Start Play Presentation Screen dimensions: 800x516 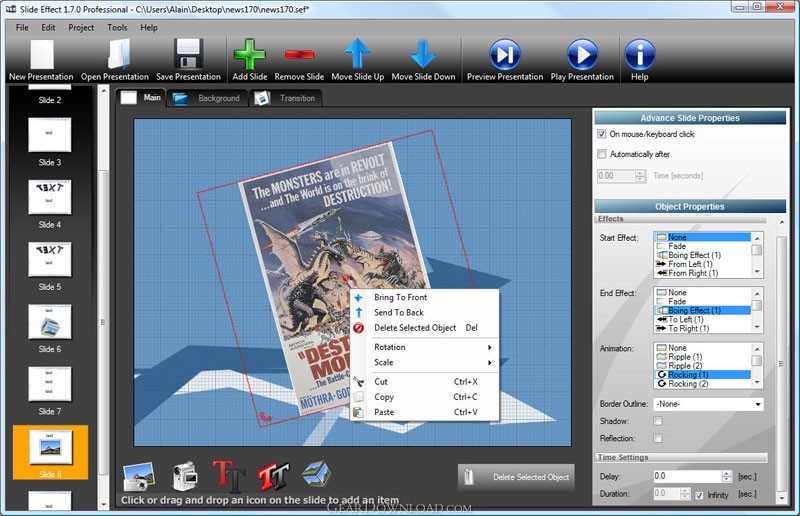pos(582,54)
